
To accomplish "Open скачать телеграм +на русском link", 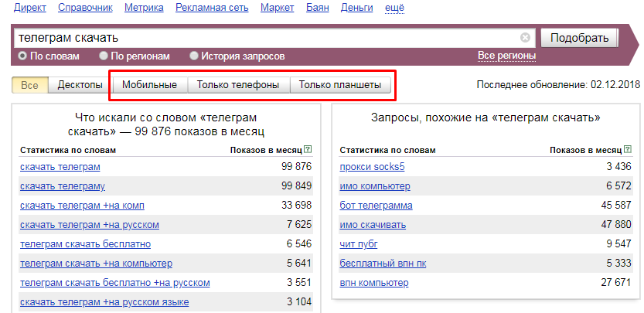I will (x=90, y=225).
